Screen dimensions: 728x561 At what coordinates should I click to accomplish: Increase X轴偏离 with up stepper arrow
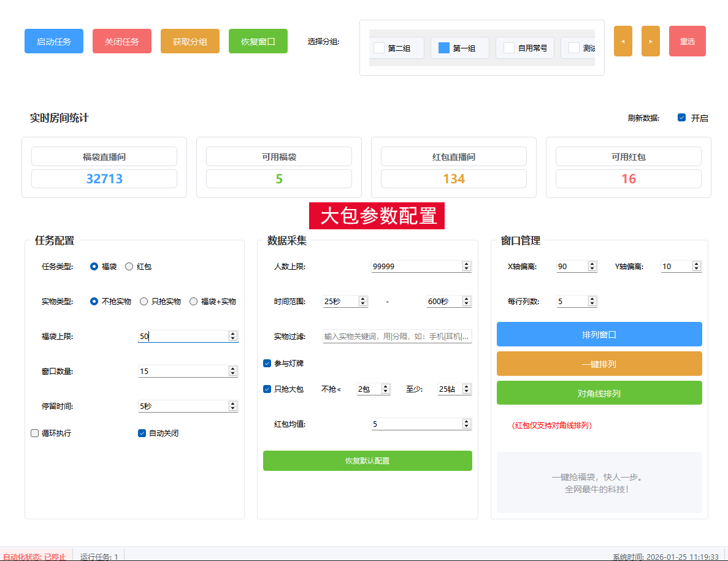(x=592, y=264)
